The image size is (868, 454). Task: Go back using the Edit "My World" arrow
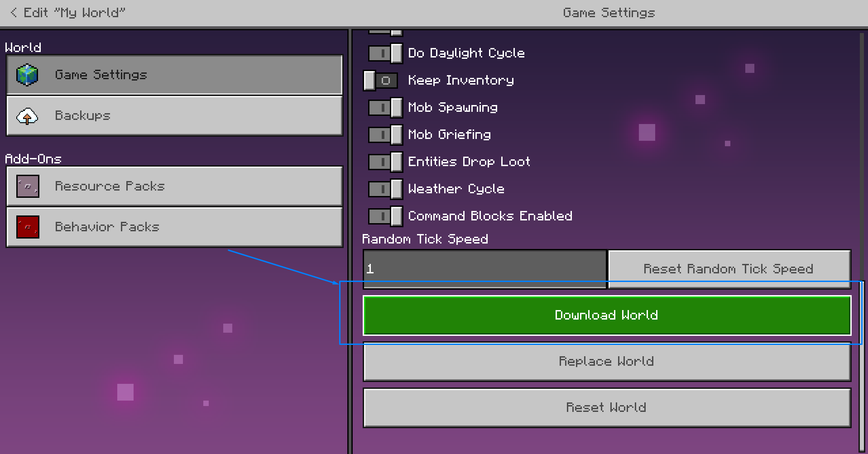click(x=14, y=13)
